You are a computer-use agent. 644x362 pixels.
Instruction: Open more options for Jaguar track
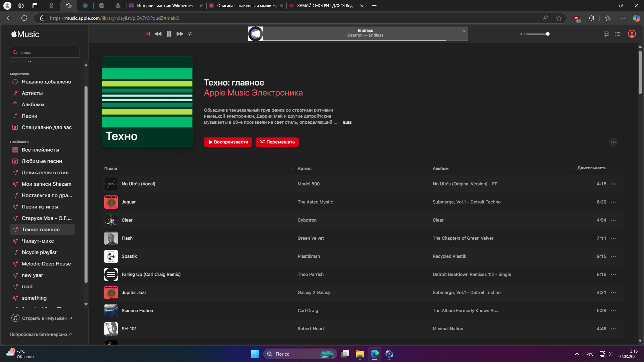[x=613, y=202]
